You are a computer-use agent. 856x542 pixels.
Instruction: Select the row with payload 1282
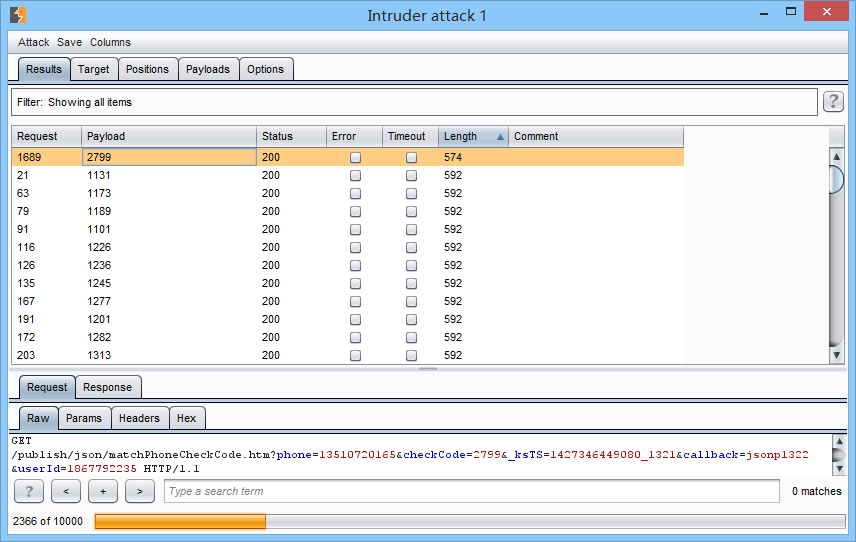348,337
